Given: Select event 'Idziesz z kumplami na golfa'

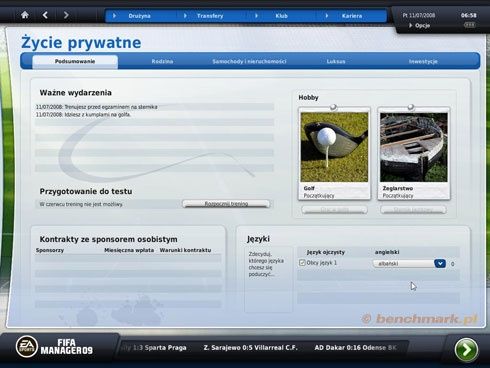Looking at the screenshot, I should 83,115.
